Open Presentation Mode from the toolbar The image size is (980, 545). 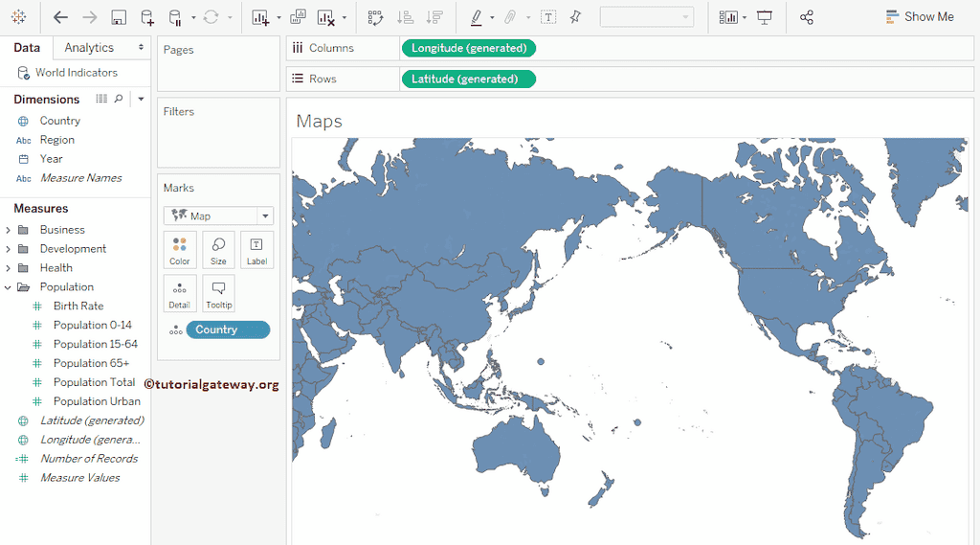(x=765, y=17)
